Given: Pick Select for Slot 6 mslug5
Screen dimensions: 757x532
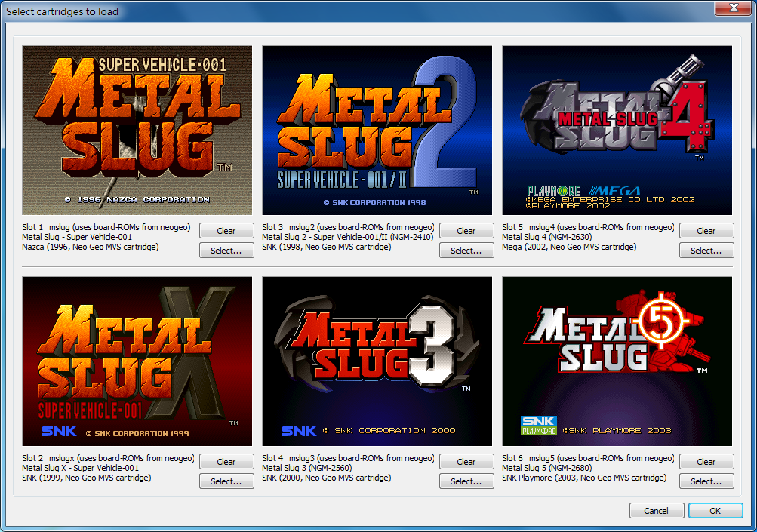Looking at the screenshot, I should tap(706, 481).
